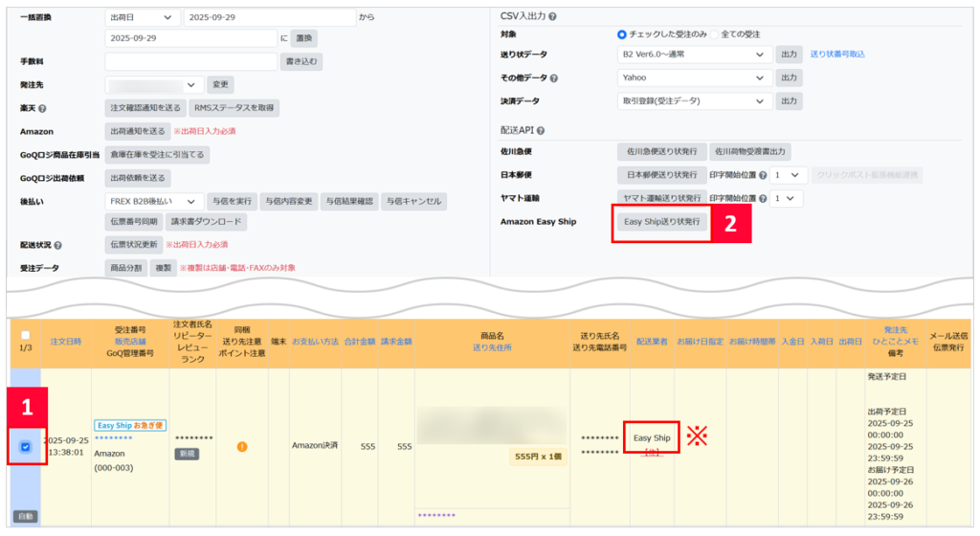Click the 手数料 input field
This screenshot has width=980, height=536.
(x=190, y=61)
